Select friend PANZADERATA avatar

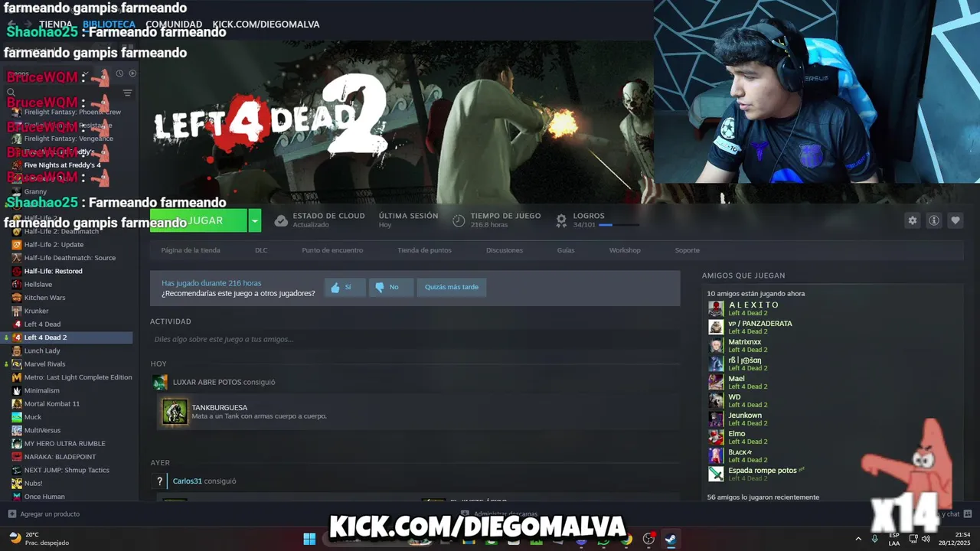pos(716,327)
